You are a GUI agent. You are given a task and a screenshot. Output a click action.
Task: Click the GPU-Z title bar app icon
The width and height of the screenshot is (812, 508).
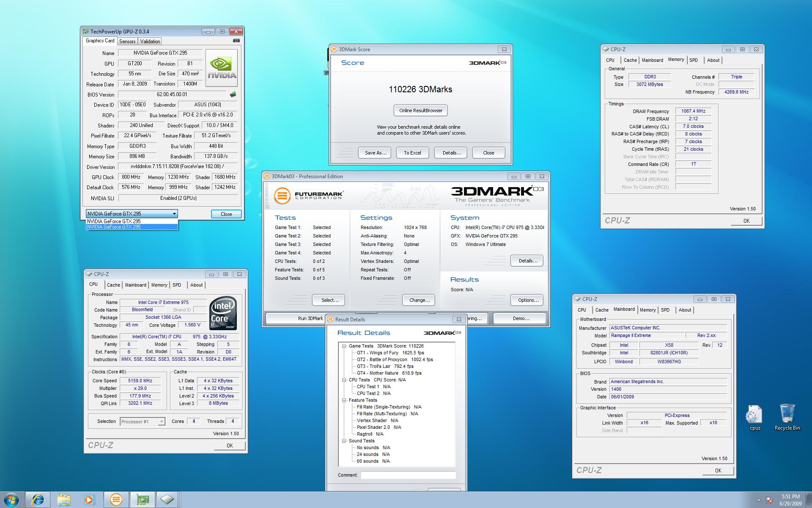(86, 31)
